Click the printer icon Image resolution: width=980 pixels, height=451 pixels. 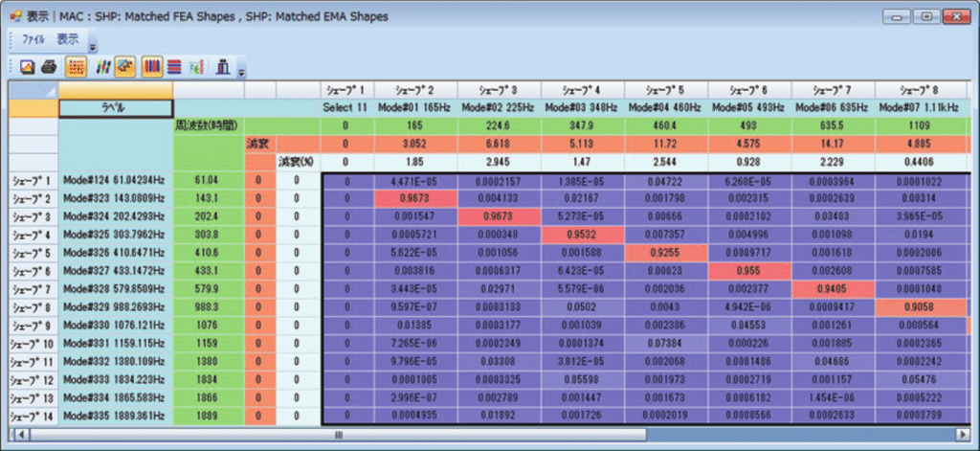coord(50,67)
